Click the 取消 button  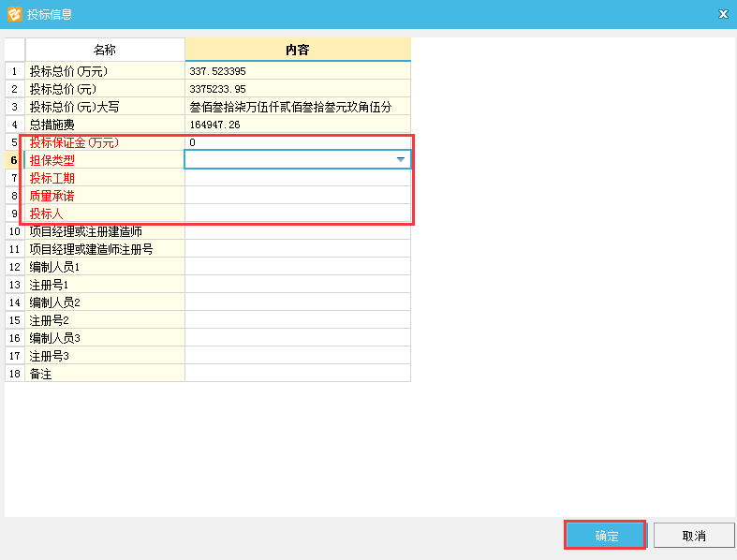(x=693, y=536)
